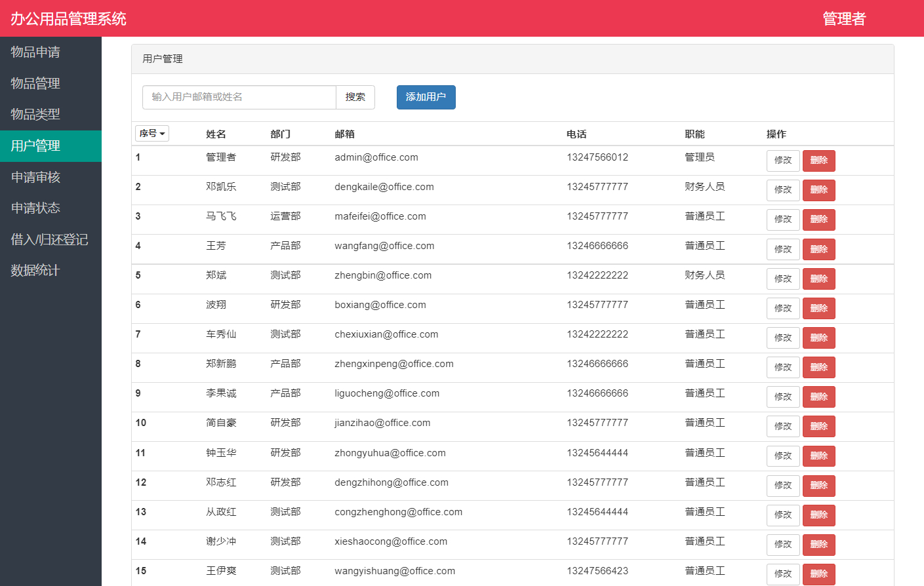The image size is (924, 586).
Task: Click 删除 for user 邓凯乐
Action: pyautogui.click(x=818, y=189)
